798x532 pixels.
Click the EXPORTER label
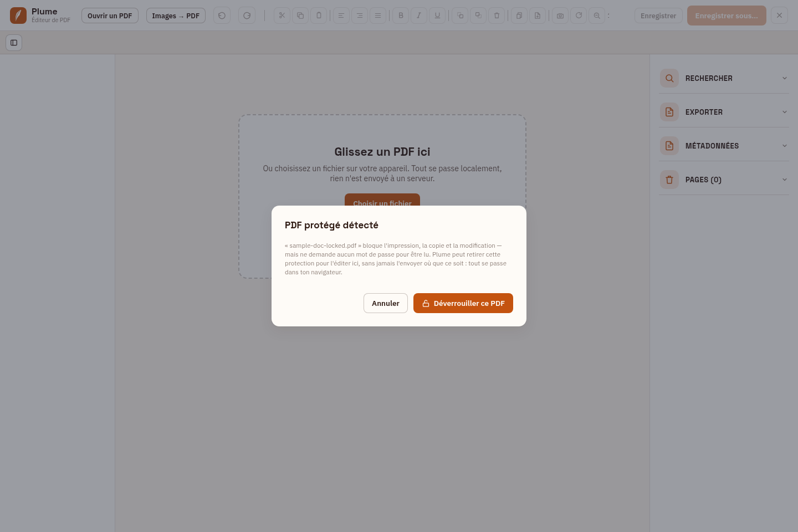(704, 112)
